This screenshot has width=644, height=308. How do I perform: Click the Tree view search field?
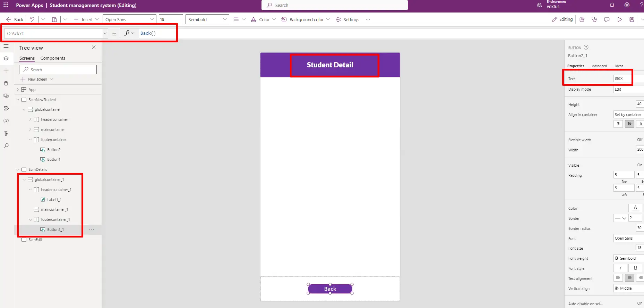[58, 69]
